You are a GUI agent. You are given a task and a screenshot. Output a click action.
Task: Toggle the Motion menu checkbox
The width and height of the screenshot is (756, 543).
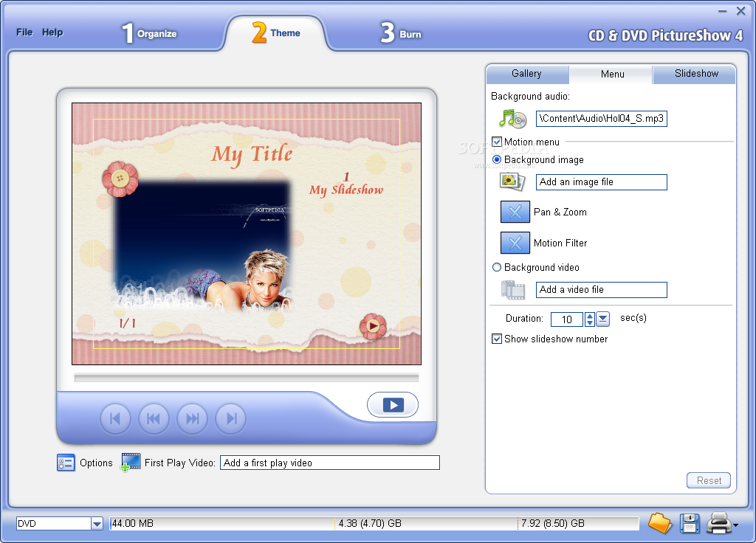(x=497, y=142)
